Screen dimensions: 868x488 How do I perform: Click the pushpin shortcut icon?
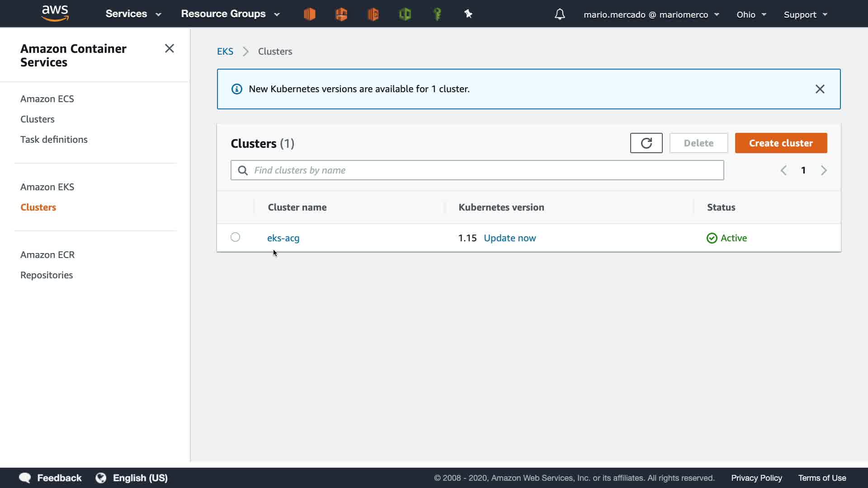pyautogui.click(x=468, y=14)
